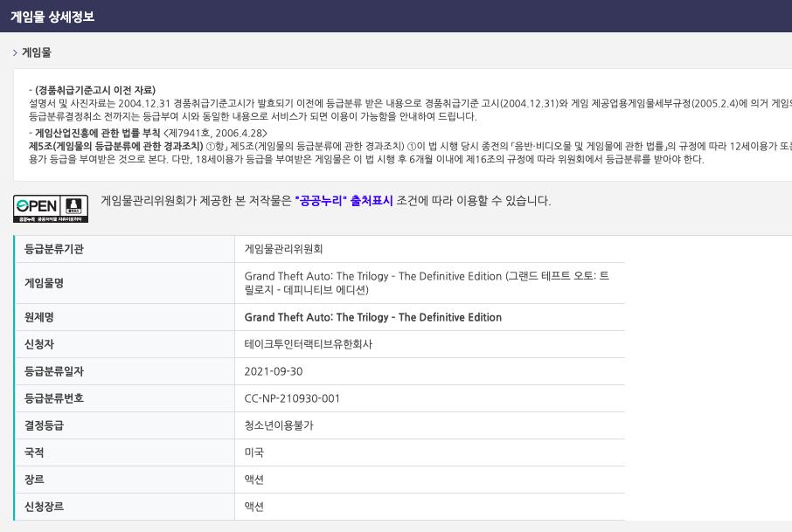Click the 장르 row label
Image resolution: width=792 pixels, height=532 pixels.
pos(34,480)
